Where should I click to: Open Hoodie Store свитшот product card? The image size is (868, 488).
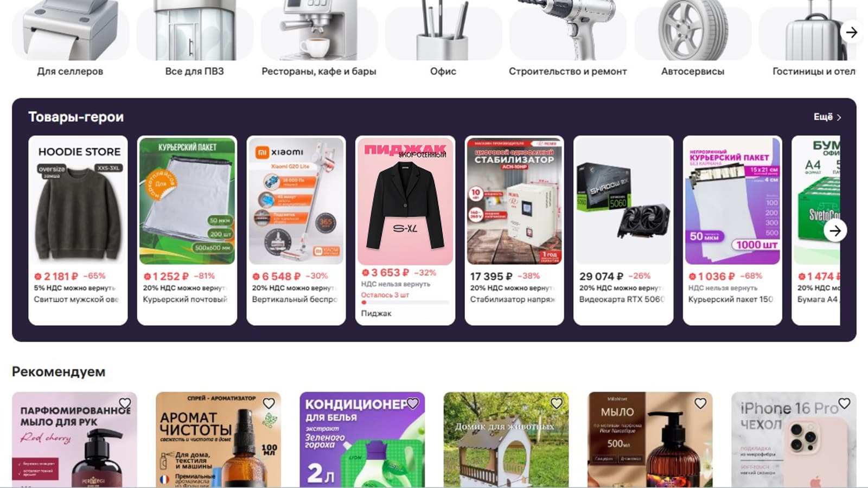point(78,230)
